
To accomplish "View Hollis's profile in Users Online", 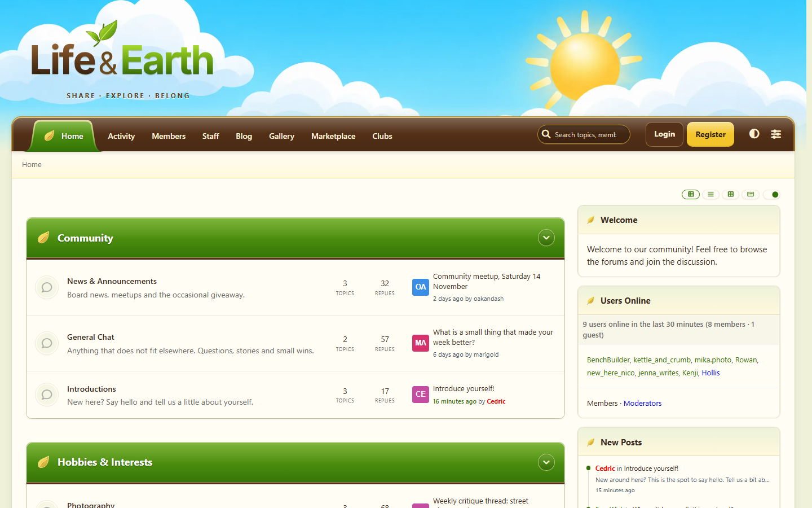I will [710, 373].
